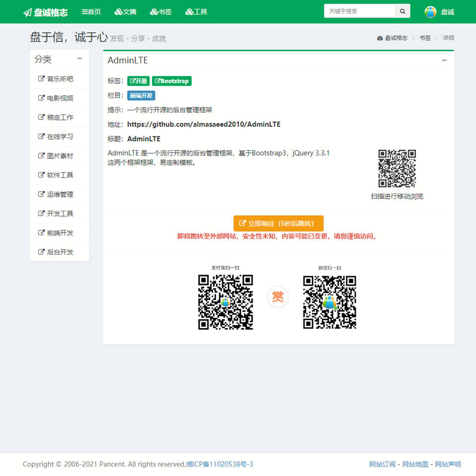
Task: Focus the keyword search input field
Action: (359, 11)
